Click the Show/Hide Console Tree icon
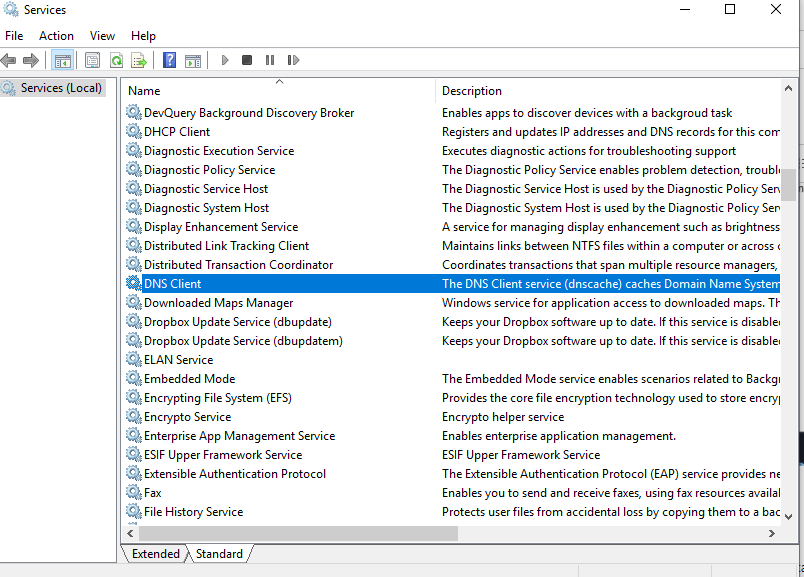This screenshot has height=577, width=804. pyautogui.click(x=62, y=61)
